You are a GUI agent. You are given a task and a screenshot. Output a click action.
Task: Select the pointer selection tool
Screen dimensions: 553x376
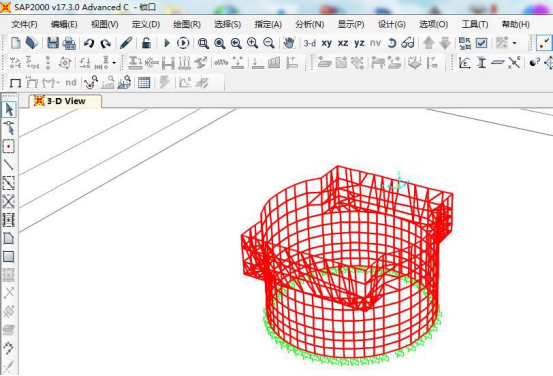point(9,109)
